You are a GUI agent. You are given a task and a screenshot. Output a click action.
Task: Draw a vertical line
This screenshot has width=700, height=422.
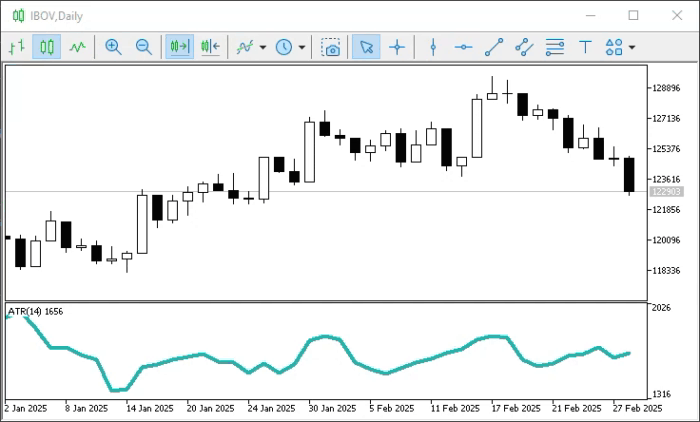pos(433,46)
